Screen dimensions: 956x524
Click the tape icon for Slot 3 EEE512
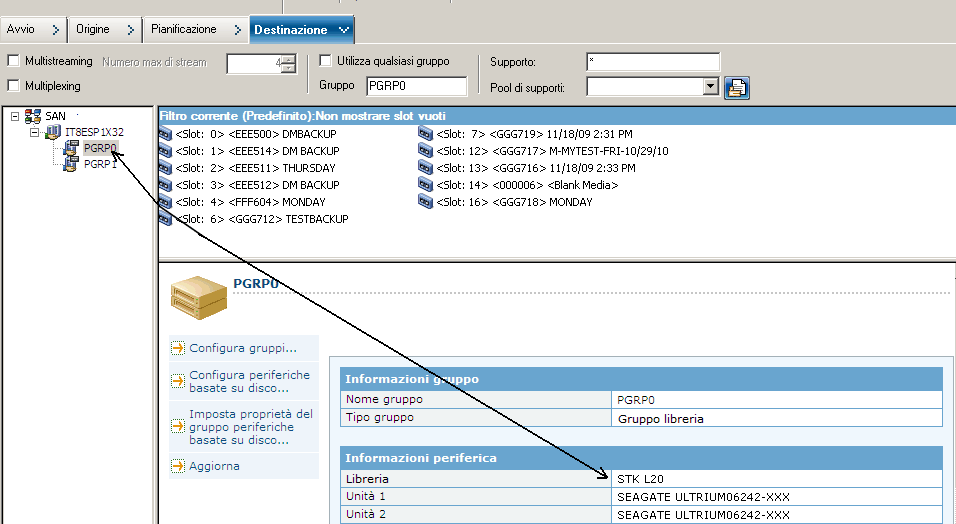165,185
